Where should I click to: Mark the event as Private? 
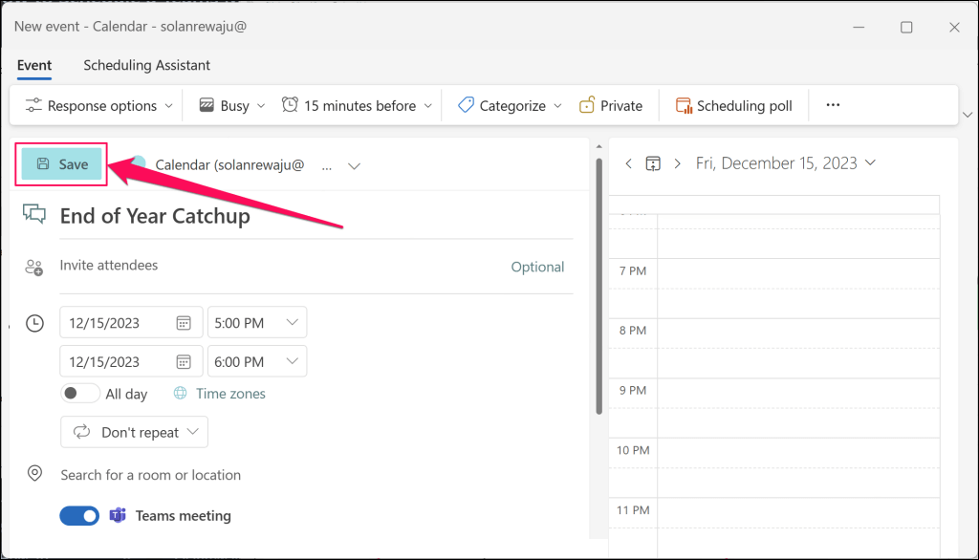[x=612, y=105]
